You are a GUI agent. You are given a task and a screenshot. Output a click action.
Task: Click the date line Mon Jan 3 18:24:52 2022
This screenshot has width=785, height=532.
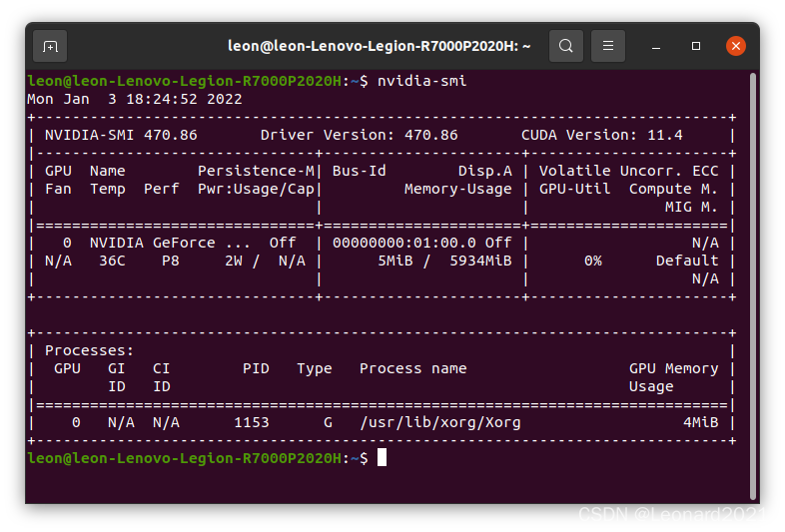[x=134, y=99]
